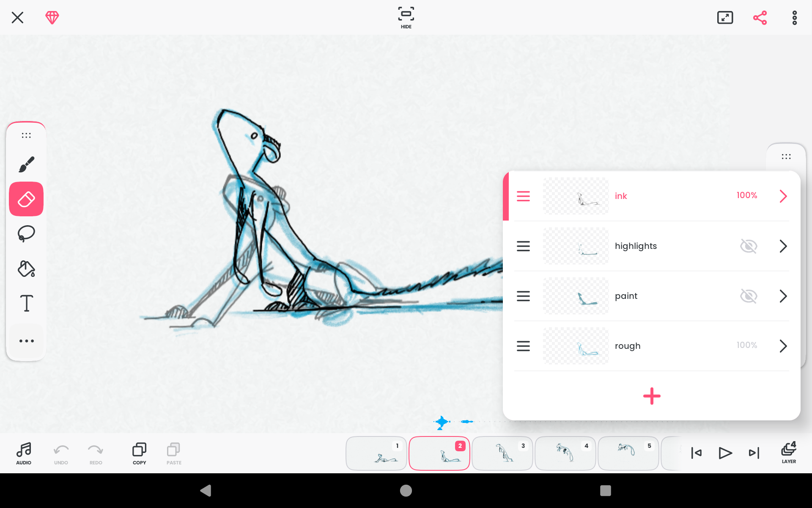Image resolution: width=812 pixels, height=508 pixels.
Task: Select the Lasso selection tool
Action: click(26, 234)
